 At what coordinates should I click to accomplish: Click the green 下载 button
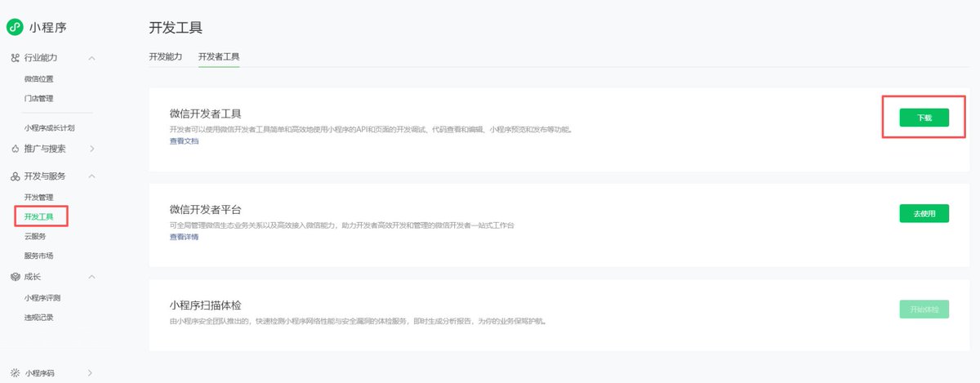click(924, 118)
